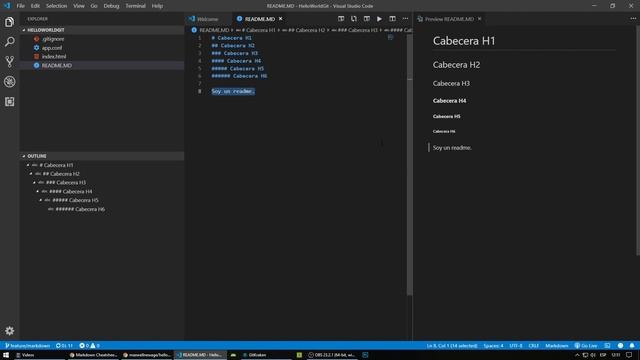This screenshot has width=640, height=360.
Task: Open the Debug view in the activity bar
Action: point(9,82)
